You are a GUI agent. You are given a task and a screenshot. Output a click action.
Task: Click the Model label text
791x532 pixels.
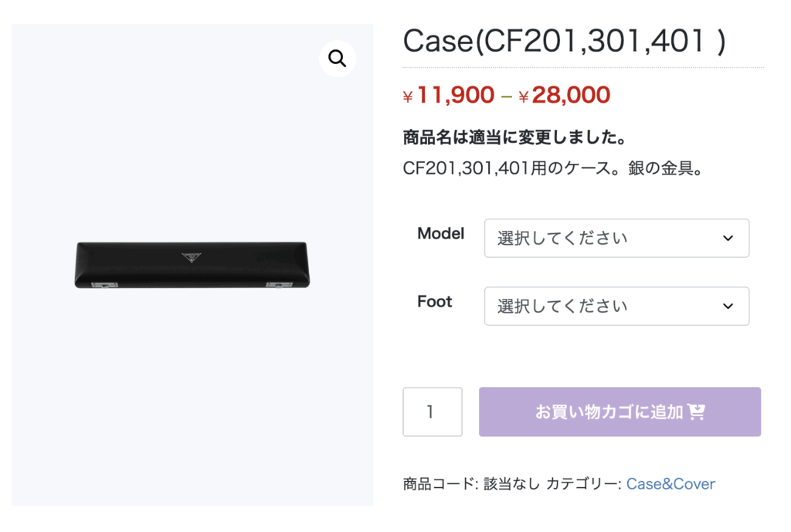[440, 233]
